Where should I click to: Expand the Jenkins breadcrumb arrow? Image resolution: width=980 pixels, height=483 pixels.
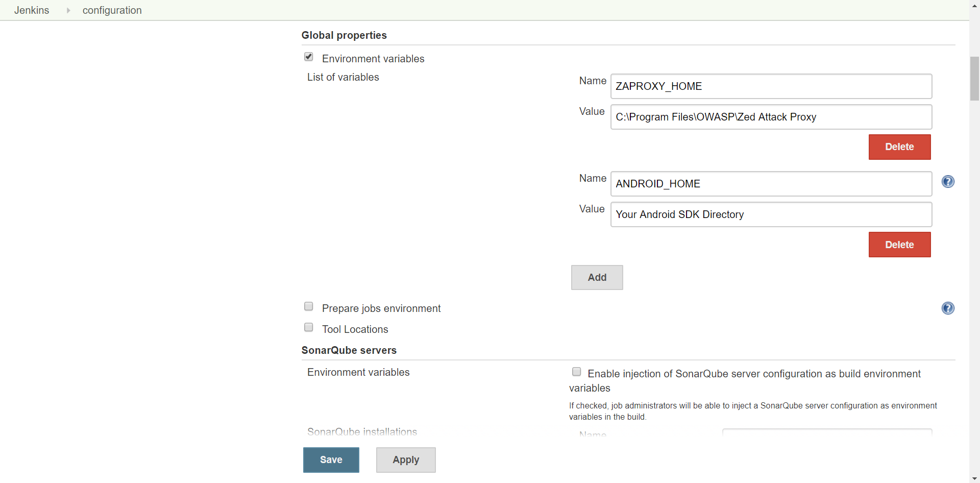68,10
